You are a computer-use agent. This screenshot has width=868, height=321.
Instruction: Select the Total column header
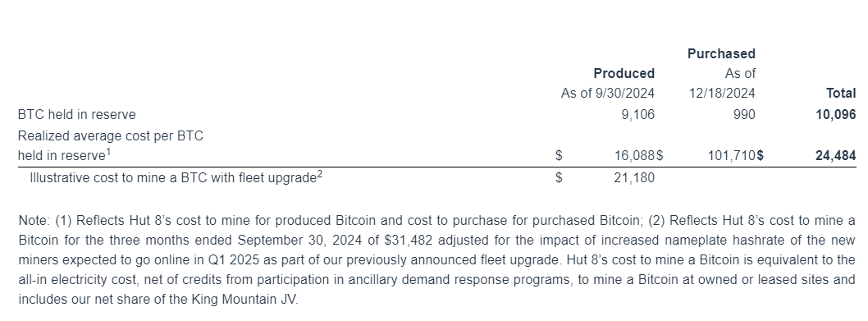pos(841,93)
